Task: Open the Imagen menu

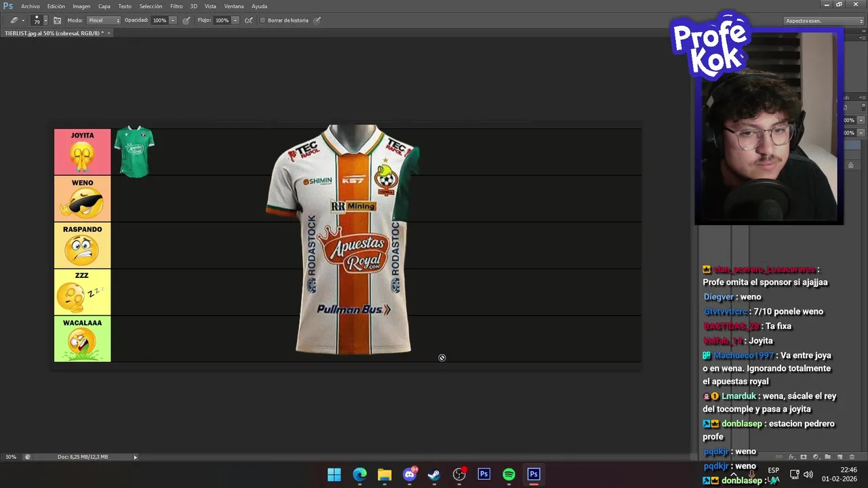Action: pyautogui.click(x=81, y=6)
